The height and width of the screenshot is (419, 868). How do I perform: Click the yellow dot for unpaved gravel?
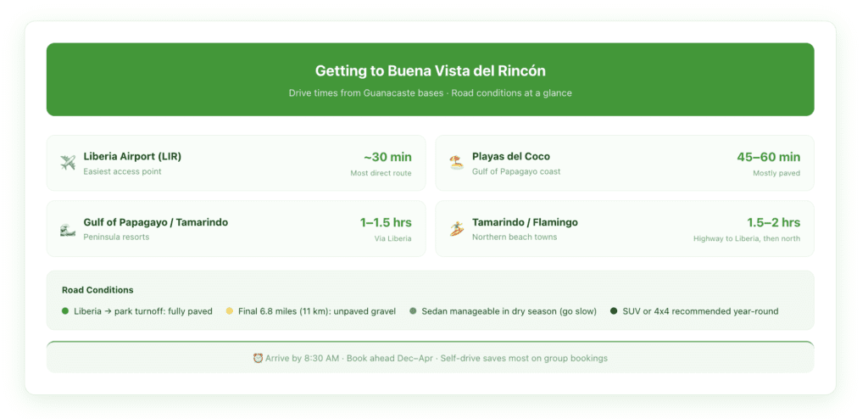[x=229, y=311]
